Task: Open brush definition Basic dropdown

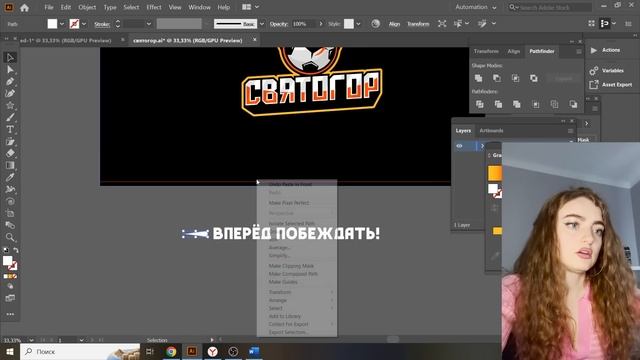Action: (x=262, y=24)
